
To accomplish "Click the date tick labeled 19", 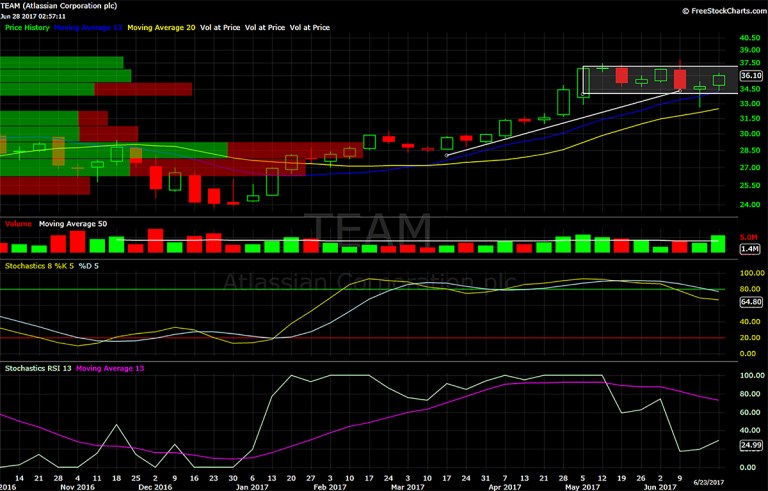I will (x=621, y=478).
